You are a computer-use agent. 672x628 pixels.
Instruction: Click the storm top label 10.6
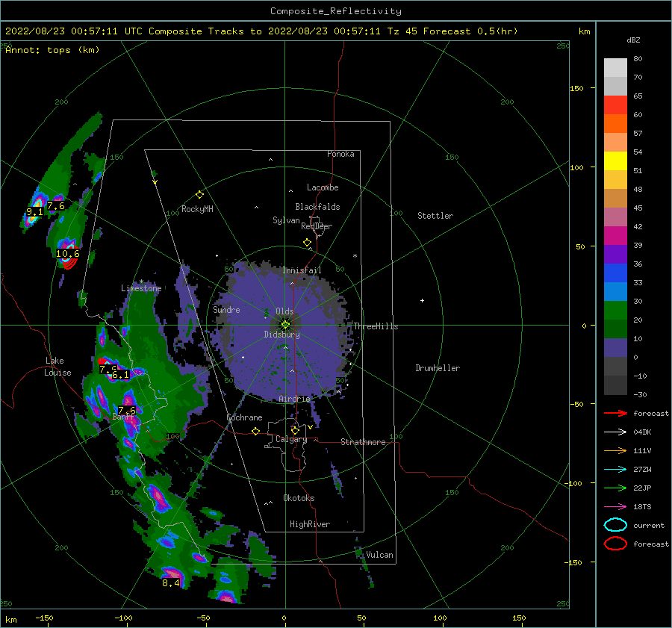tap(68, 254)
